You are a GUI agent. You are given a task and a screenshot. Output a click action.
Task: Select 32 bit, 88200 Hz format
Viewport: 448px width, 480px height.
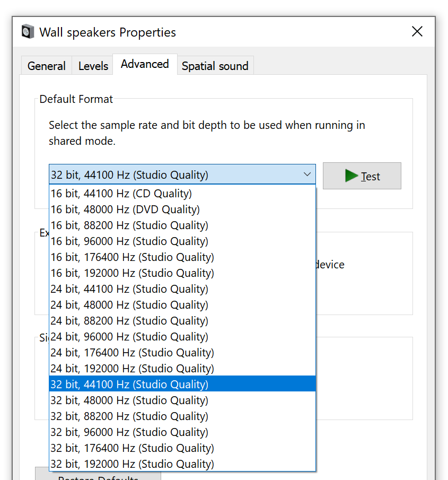[129, 416]
